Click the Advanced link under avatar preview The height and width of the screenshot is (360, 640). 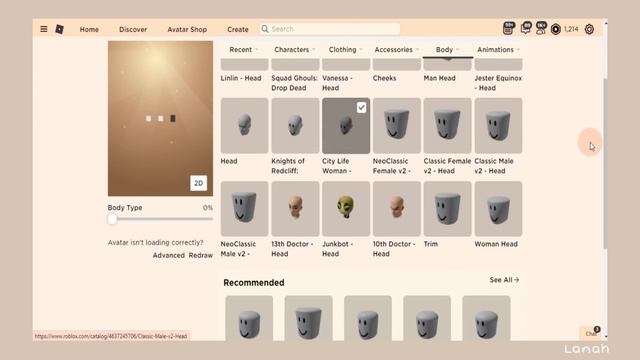click(169, 255)
